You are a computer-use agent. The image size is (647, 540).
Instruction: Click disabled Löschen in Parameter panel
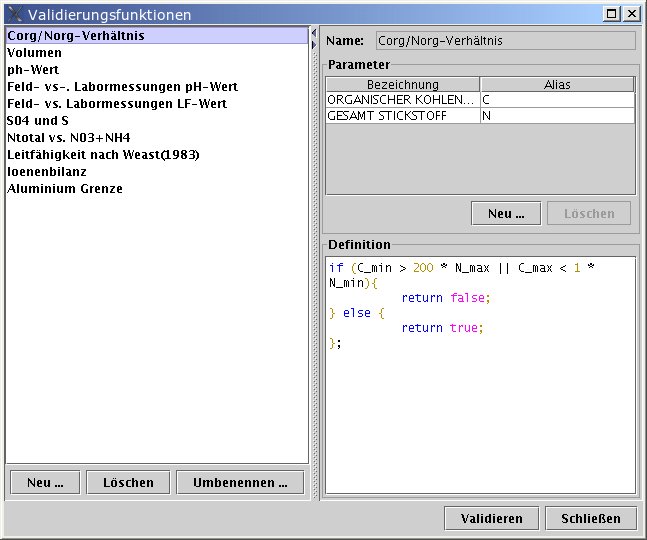tap(589, 213)
